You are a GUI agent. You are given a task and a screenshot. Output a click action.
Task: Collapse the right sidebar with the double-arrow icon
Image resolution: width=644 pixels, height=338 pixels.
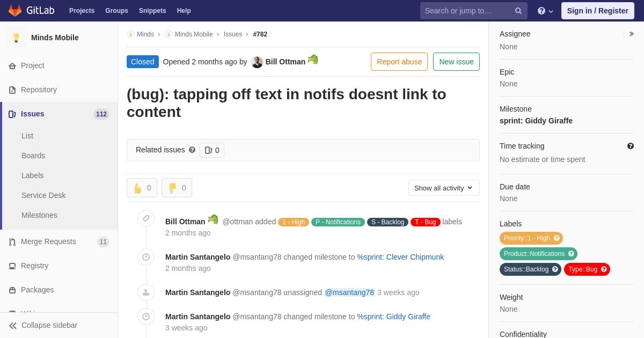click(631, 34)
